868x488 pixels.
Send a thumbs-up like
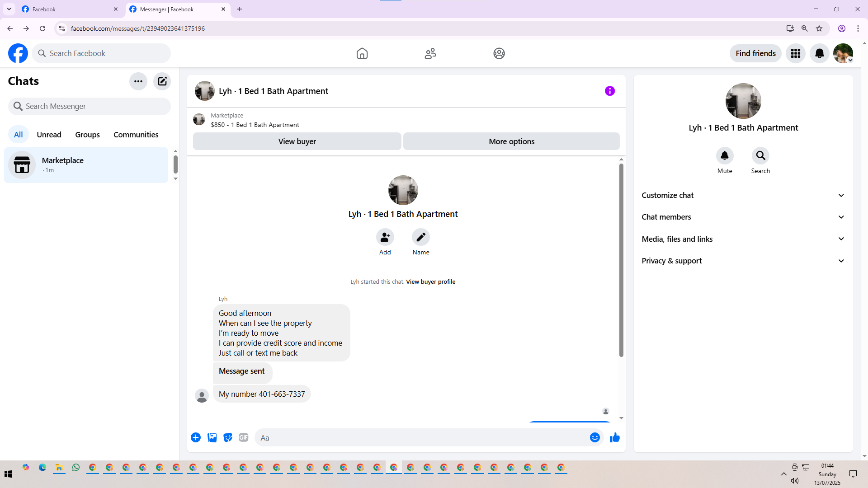coord(614,437)
